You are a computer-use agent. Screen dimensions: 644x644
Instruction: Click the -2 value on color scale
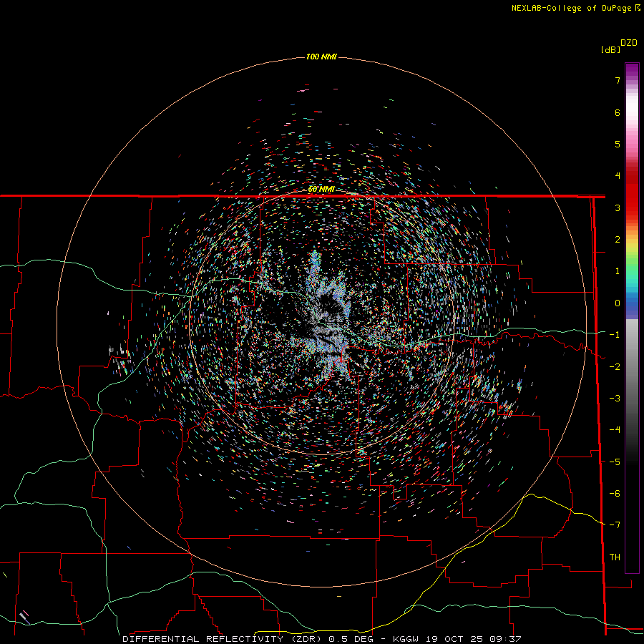point(615,367)
